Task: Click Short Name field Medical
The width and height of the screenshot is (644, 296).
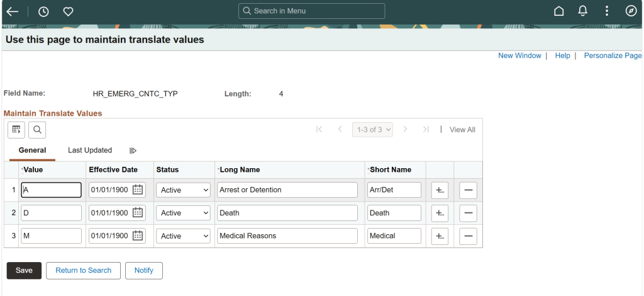Action: [x=394, y=236]
